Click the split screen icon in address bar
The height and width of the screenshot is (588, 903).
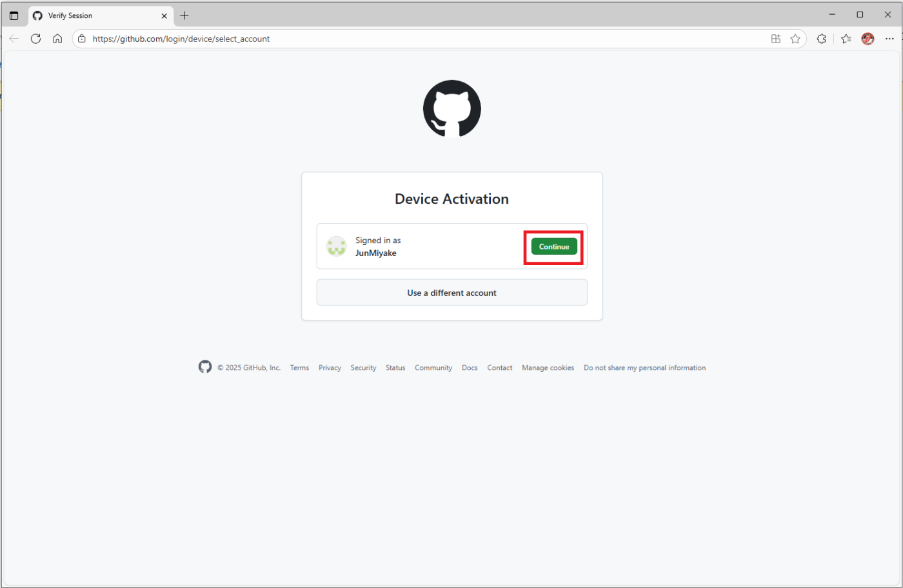click(776, 39)
